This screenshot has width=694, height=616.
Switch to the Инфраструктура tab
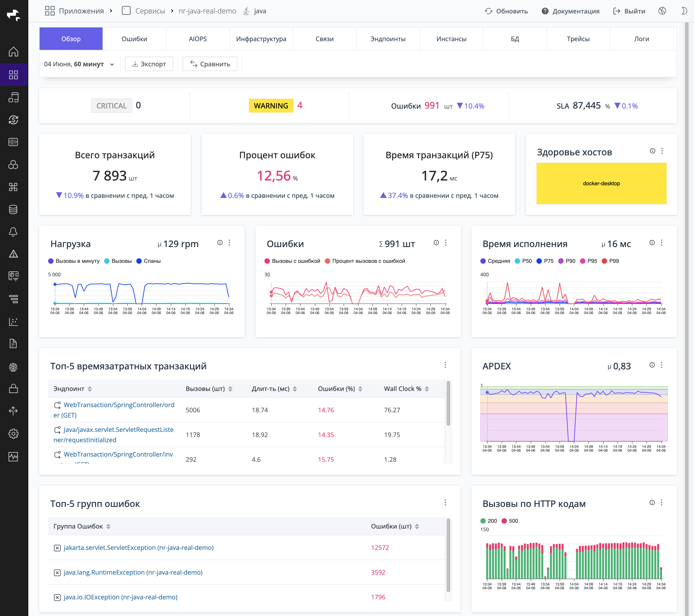(x=261, y=39)
